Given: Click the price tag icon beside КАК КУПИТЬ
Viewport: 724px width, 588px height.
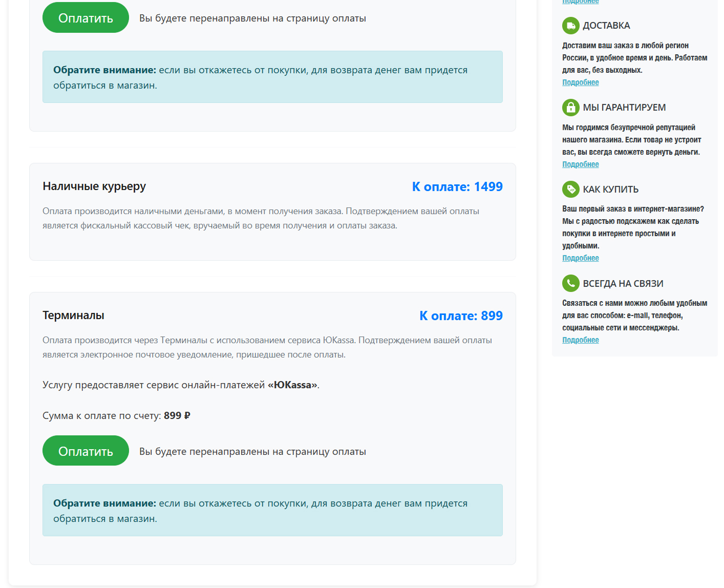Looking at the screenshot, I should pos(570,189).
